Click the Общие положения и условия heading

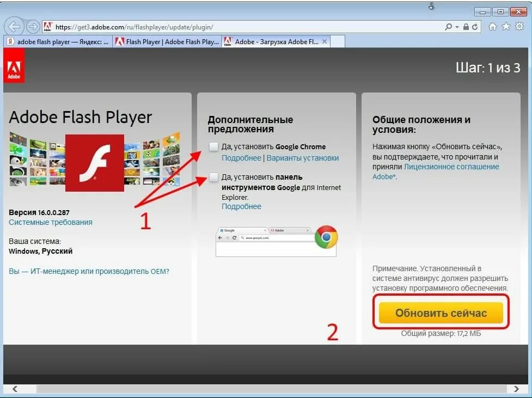click(421, 125)
